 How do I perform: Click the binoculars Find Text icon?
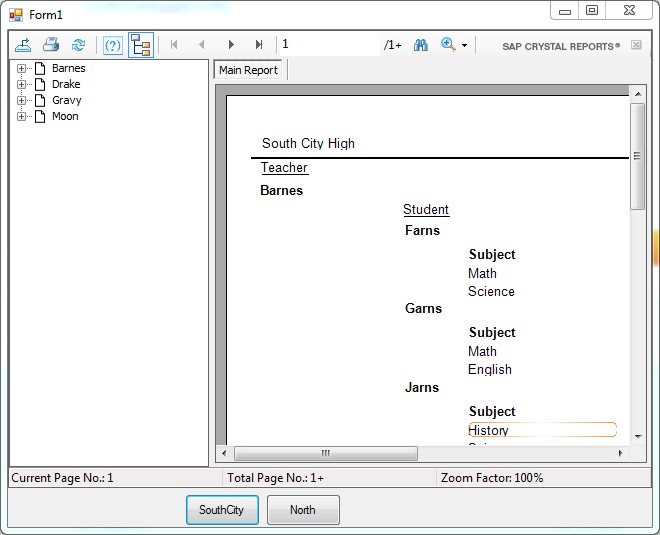click(421, 45)
